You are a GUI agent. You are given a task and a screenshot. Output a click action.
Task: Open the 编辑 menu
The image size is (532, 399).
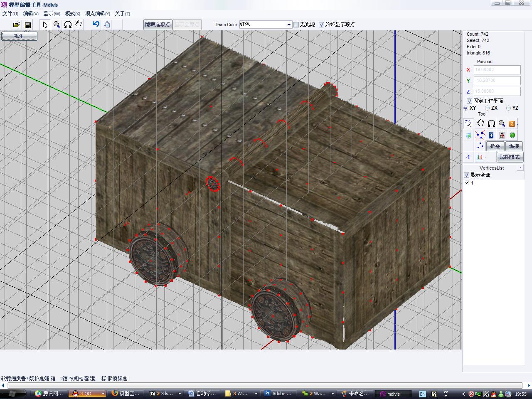[x=31, y=14]
